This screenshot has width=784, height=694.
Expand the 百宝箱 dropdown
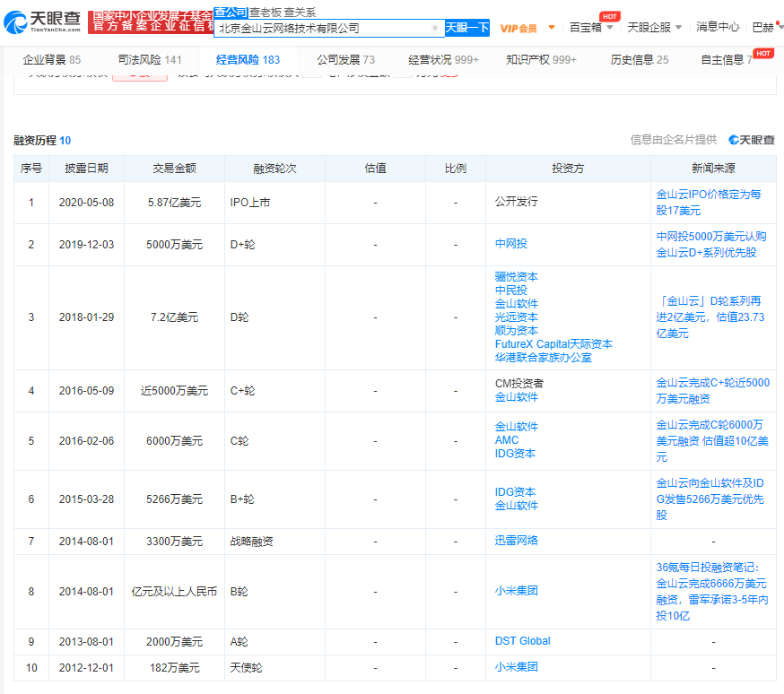tap(611, 28)
